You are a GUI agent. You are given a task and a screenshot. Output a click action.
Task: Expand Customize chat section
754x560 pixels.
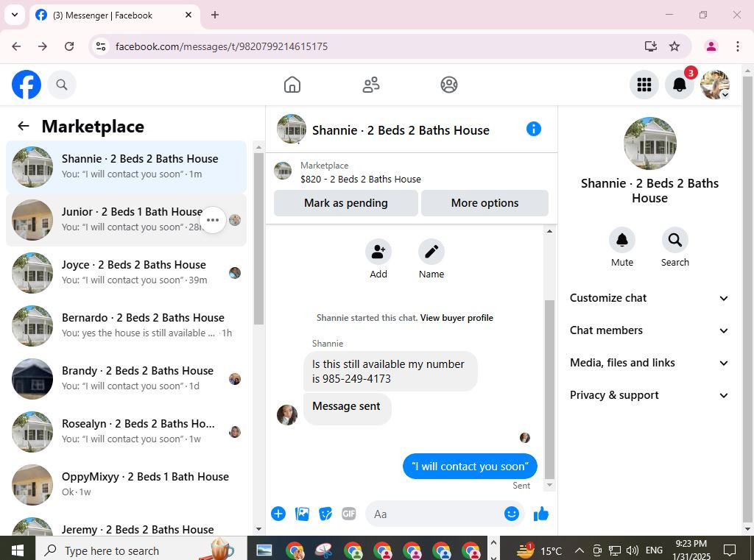(649, 298)
